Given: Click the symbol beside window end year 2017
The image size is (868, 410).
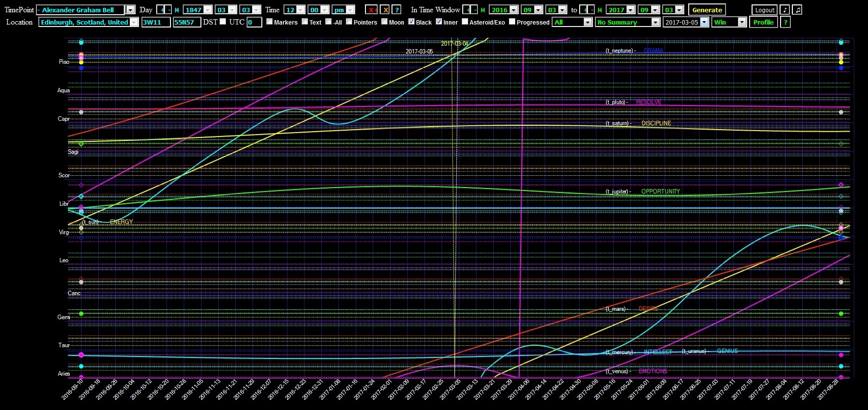Looking at the screenshot, I should [600, 10].
